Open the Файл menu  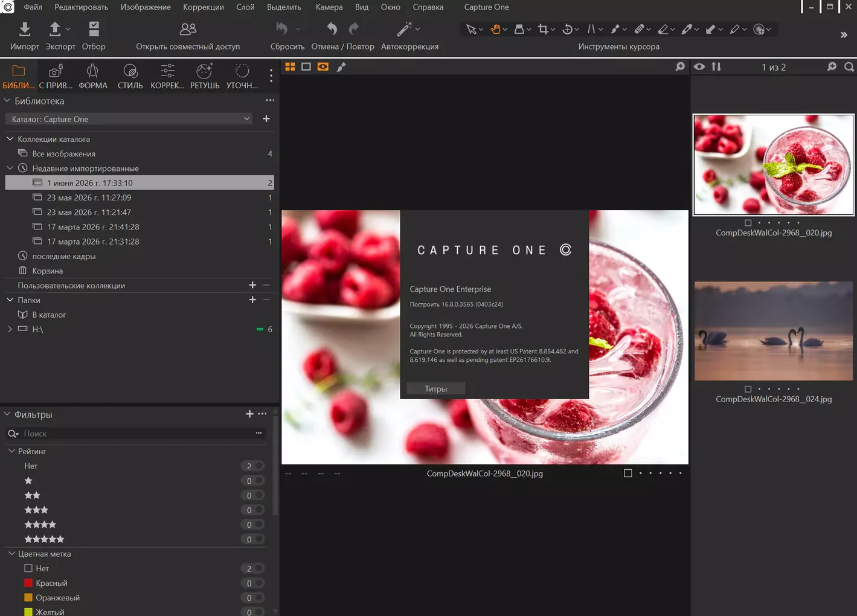(x=33, y=7)
